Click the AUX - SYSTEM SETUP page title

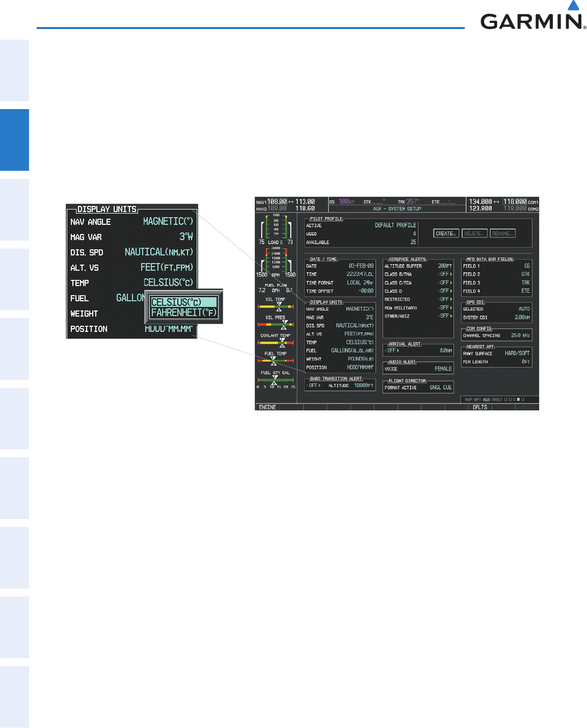397,209
